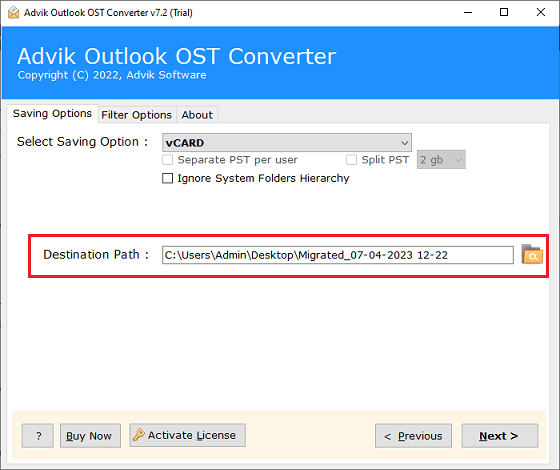Maximize the OST Converter window

click(x=504, y=12)
